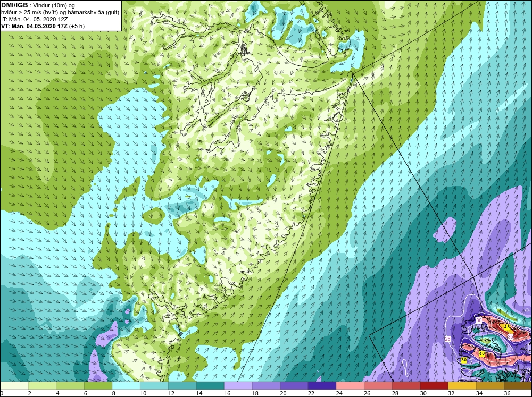Screen dimensions: 532x397
Task: Click the white '35' gust contour label
Action: click(510, 336)
